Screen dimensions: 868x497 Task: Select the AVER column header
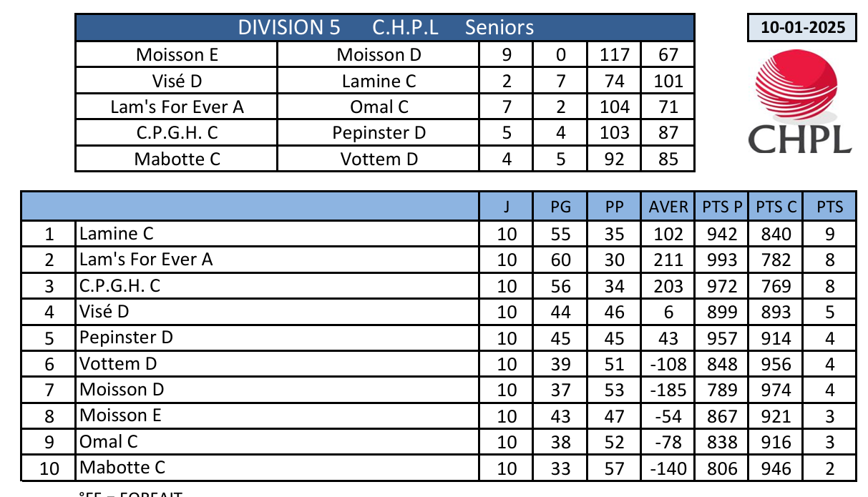point(668,207)
